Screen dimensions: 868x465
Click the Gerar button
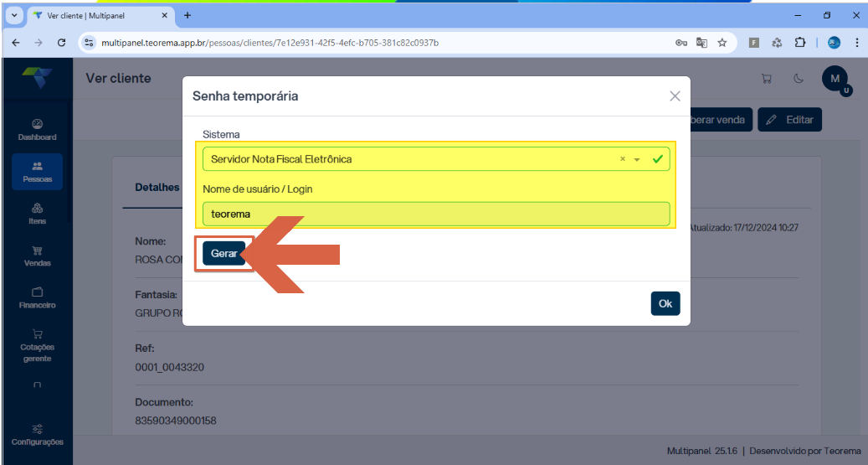tap(223, 253)
